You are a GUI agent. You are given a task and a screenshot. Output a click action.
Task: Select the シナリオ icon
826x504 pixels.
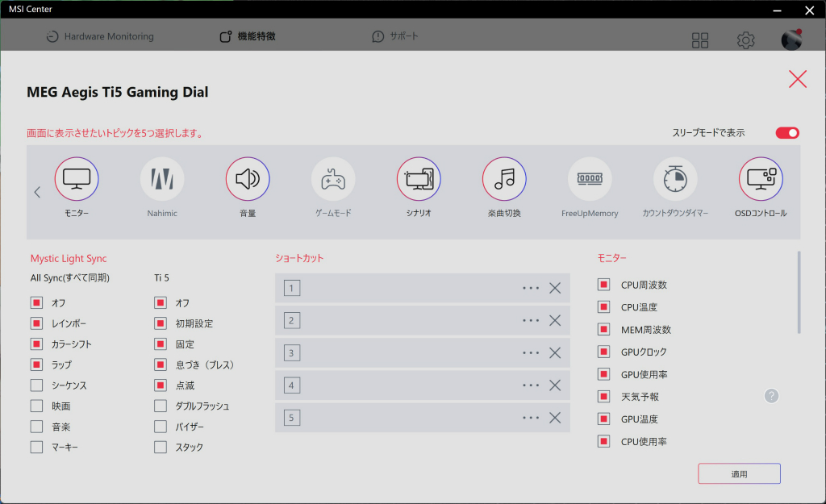click(x=419, y=179)
